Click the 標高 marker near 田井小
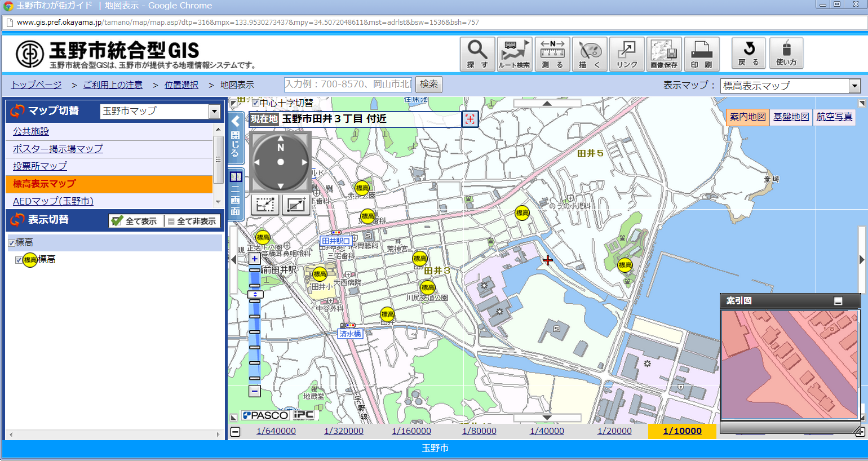Viewport: 868px width, 461px height. [320, 274]
